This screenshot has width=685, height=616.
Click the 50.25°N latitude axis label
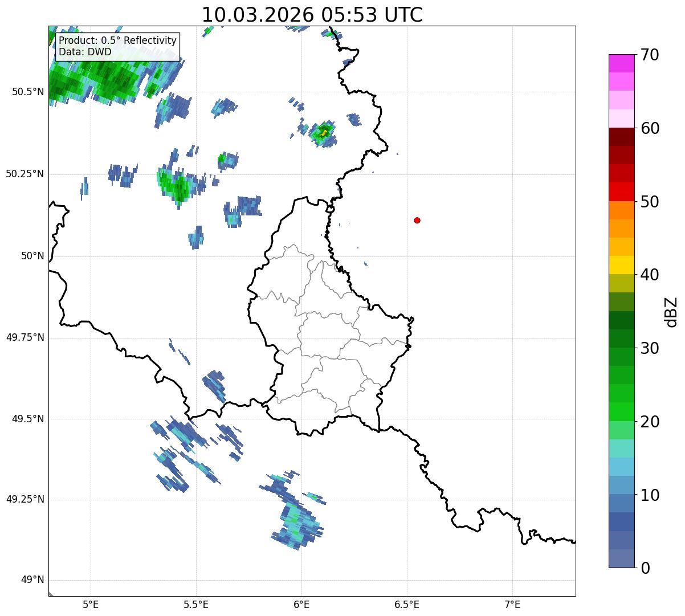(x=25, y=174)
